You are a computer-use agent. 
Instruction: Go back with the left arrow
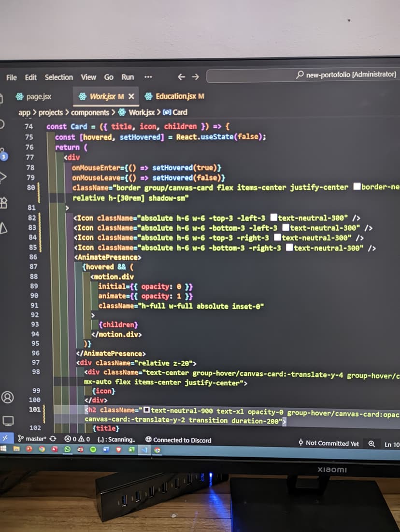click(181, 77)
